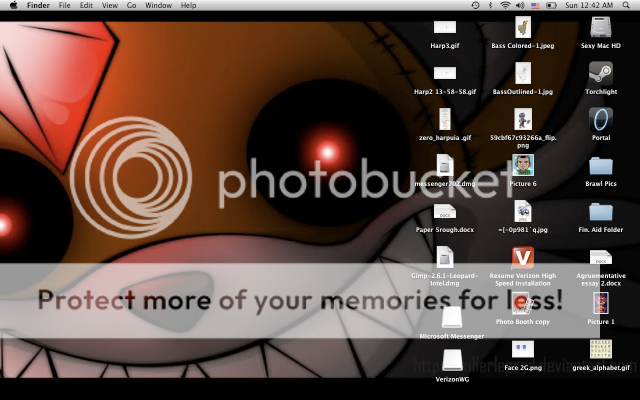Open the Go menu
The image size is (640, 400).
pyautogui.click(x=131, y=5)
